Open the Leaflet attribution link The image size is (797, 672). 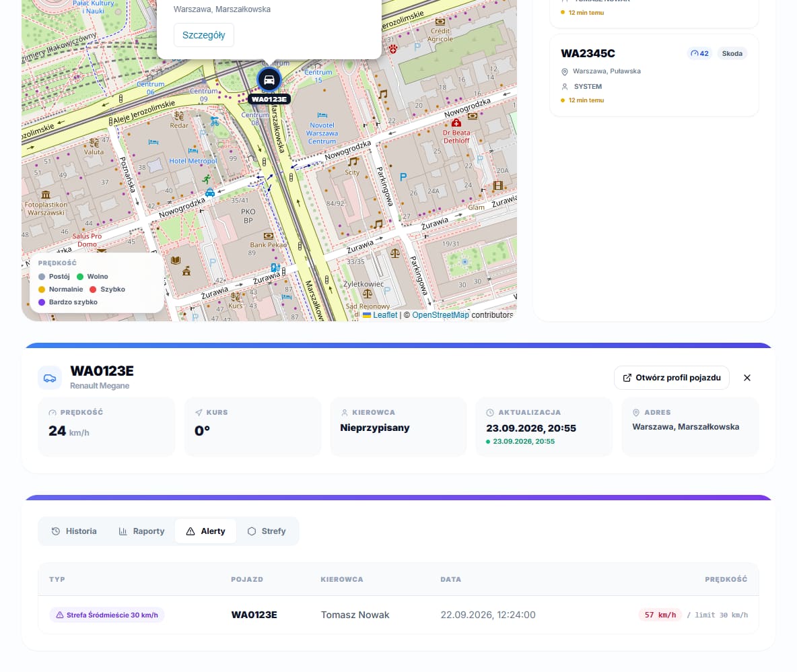pos(385,315)
